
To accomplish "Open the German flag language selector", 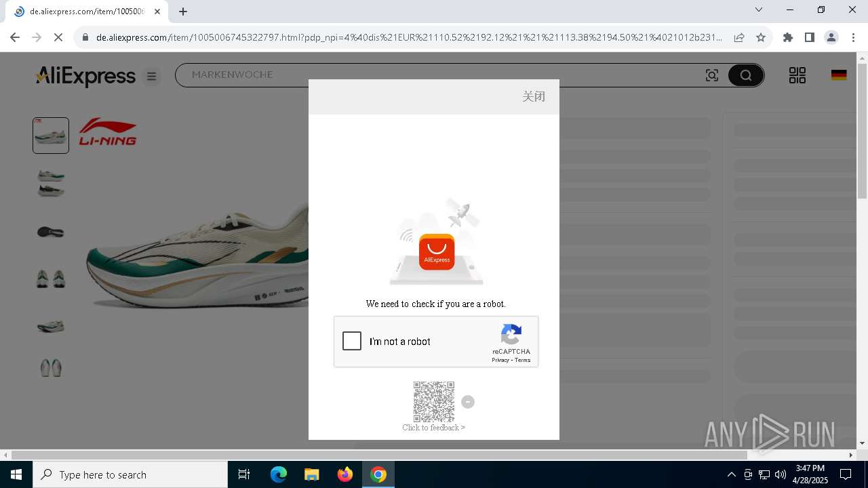I will [x=839, y=75].
